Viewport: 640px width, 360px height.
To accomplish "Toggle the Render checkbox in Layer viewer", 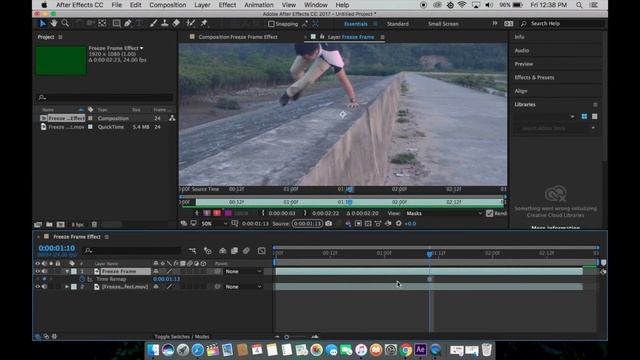I will pos(489,213).
